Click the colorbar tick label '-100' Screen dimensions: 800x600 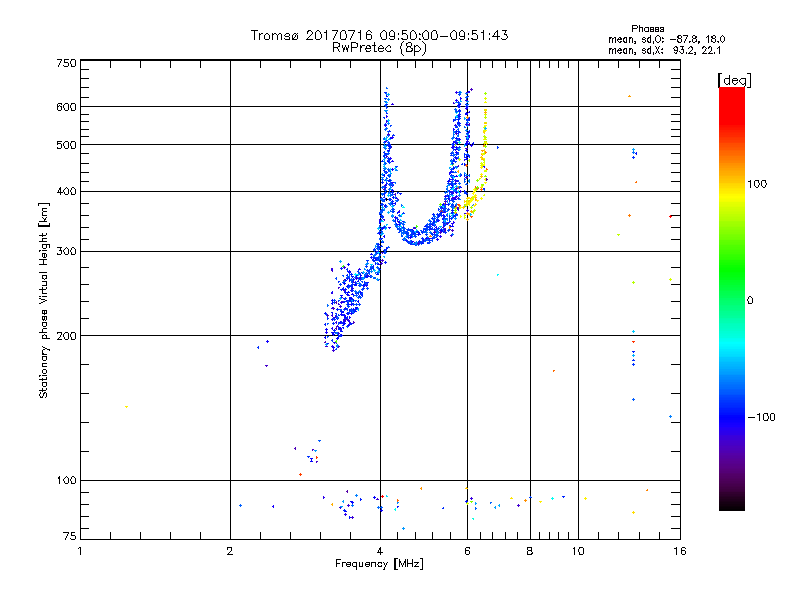761,417
